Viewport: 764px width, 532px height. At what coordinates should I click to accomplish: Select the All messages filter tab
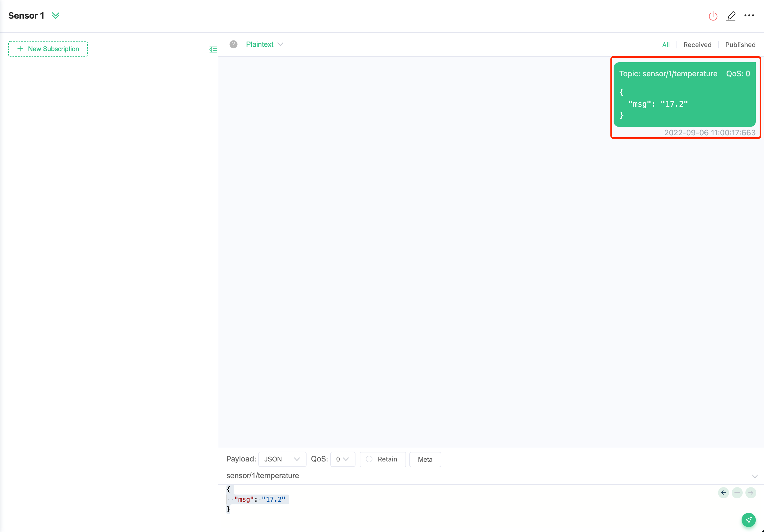[666, 44]
